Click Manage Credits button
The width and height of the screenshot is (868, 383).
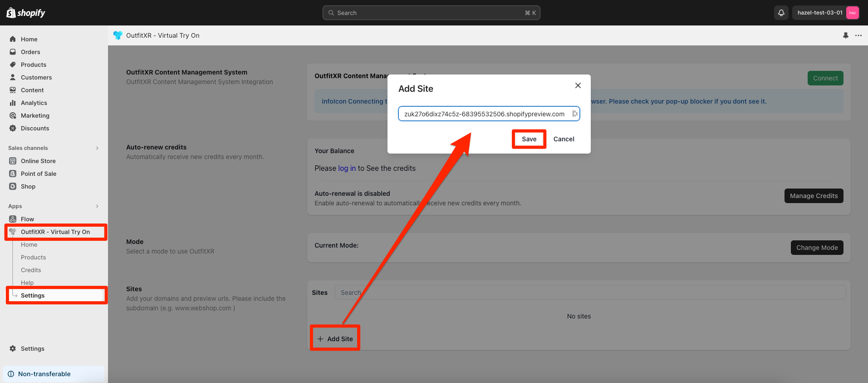pos(814,196)
